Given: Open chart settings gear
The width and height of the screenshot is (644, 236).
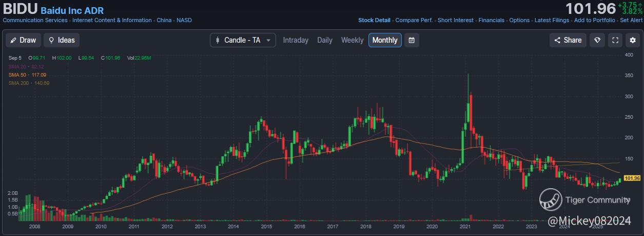Looking at the screenshot, I should pyautogui.click(x=633, y=40).
